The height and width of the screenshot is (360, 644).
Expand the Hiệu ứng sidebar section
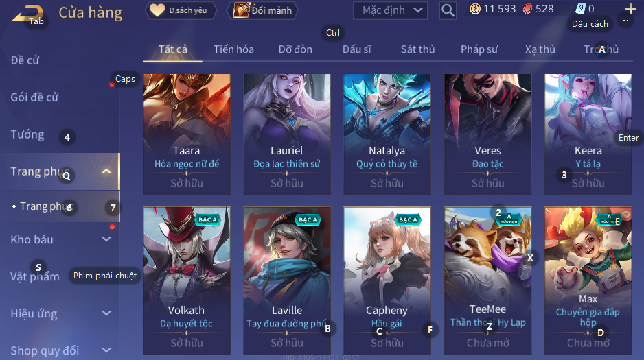(106, 313)
